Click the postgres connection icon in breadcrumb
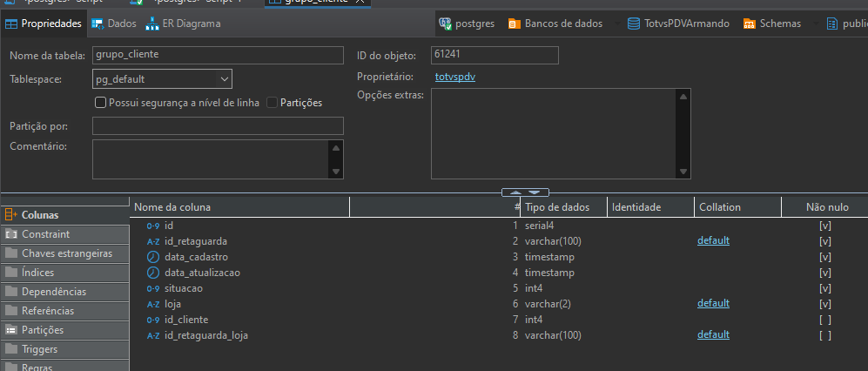868x371 pixels. coord(446,24)
